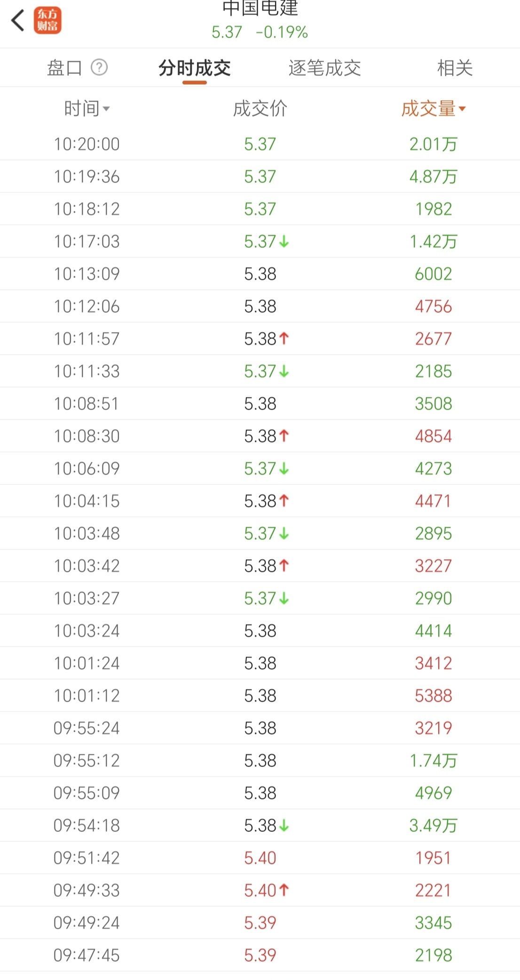This screenshot has height=980, width=520.
Task: Toggle sort order on 成交量 column
Action: pos(433,109)
